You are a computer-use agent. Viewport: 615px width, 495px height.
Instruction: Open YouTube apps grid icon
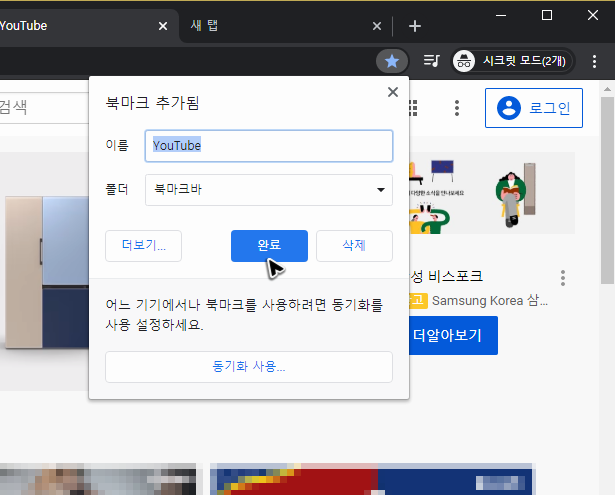tap(413, 108)
